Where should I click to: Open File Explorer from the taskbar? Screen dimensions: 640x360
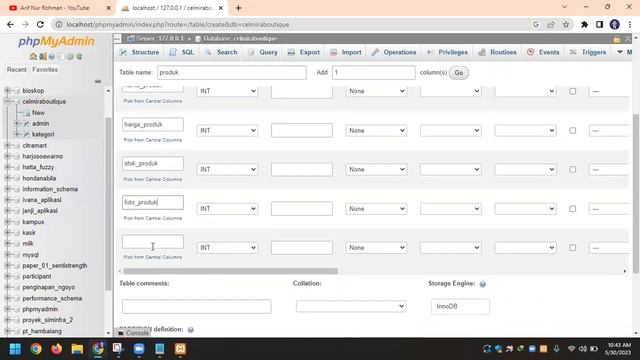coord(77,349)
